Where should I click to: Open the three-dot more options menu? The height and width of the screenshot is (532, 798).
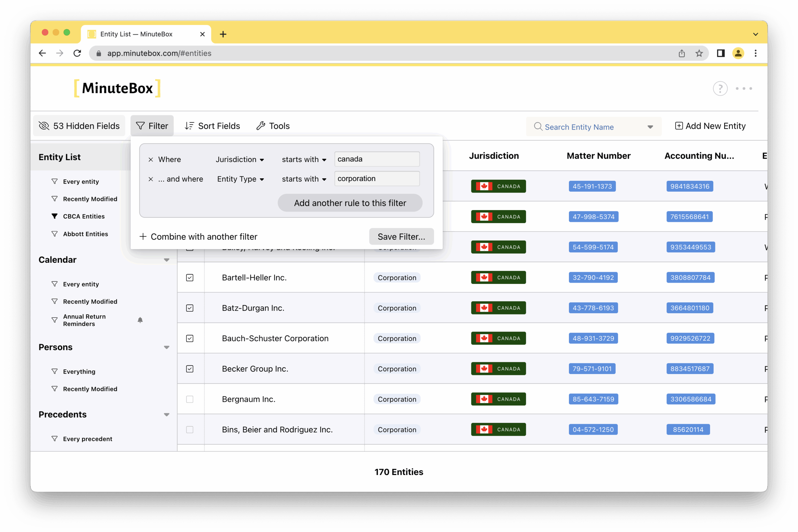click(x=743, y=89)
